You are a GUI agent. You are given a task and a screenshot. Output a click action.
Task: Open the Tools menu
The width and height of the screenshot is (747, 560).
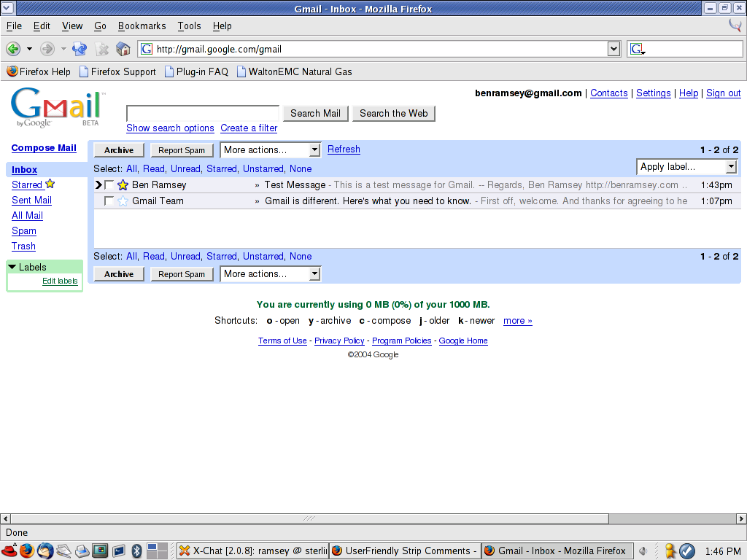click(x=189, y=26)
